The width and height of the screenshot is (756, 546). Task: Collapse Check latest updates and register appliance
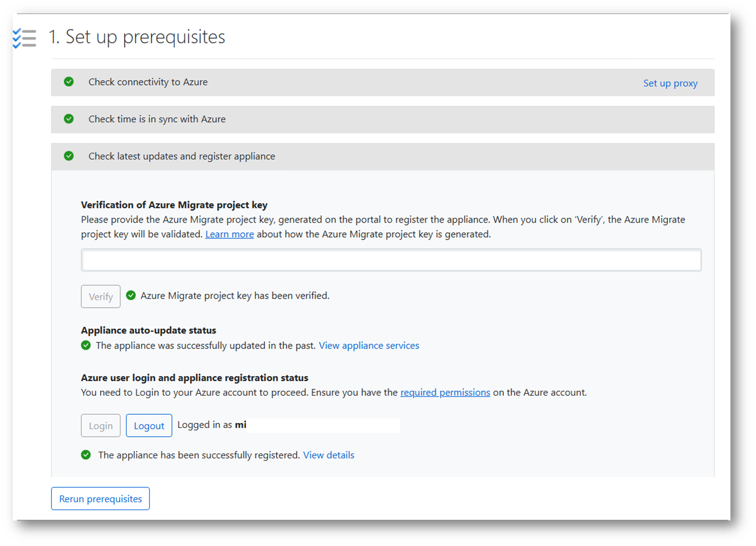182,156
